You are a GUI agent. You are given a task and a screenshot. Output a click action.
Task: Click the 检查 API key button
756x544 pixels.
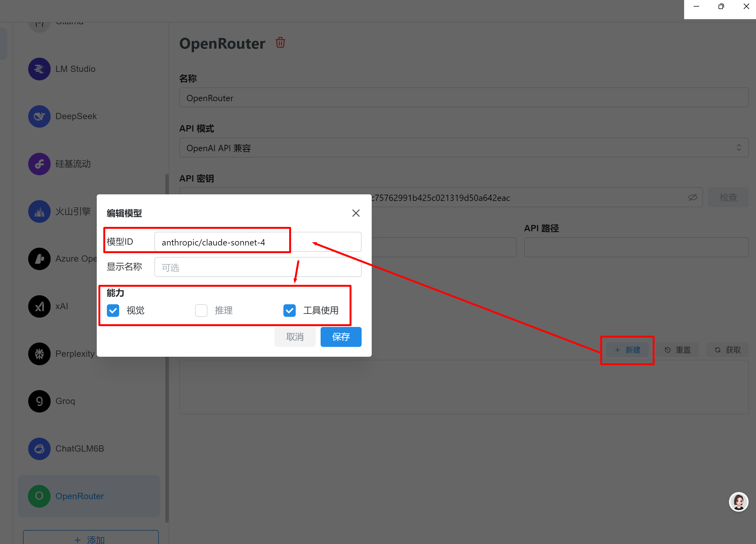[x=728, y=197]
